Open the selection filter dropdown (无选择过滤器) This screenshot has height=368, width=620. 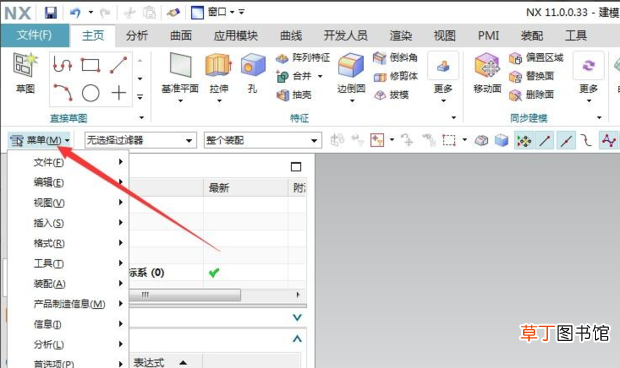click(140, 140)
